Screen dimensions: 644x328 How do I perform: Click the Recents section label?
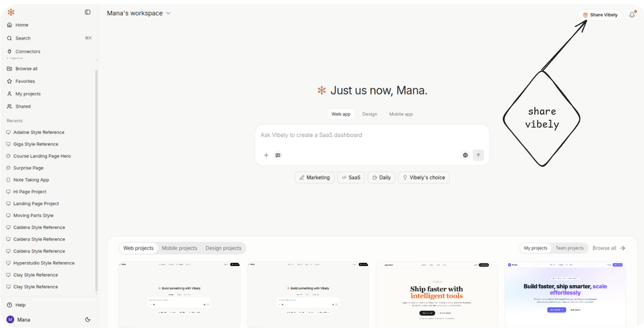tap(14, 121)
